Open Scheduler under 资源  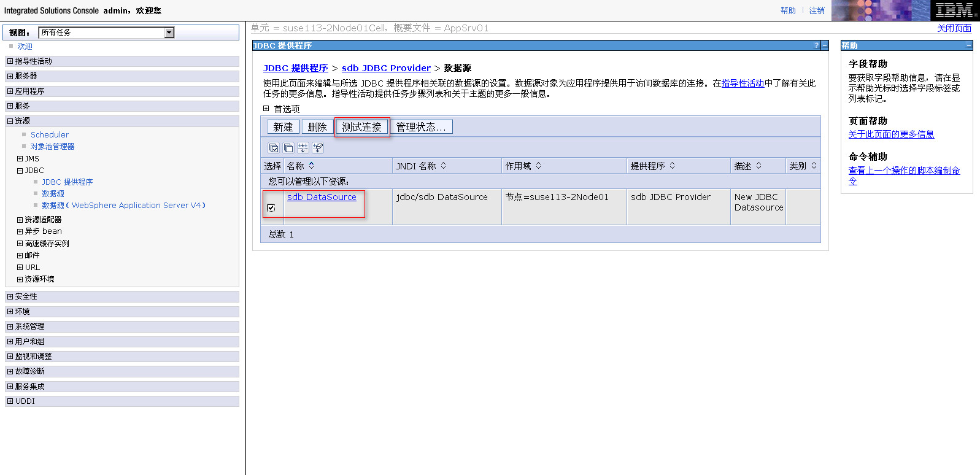pyautogui.click(x=50, y=135)
